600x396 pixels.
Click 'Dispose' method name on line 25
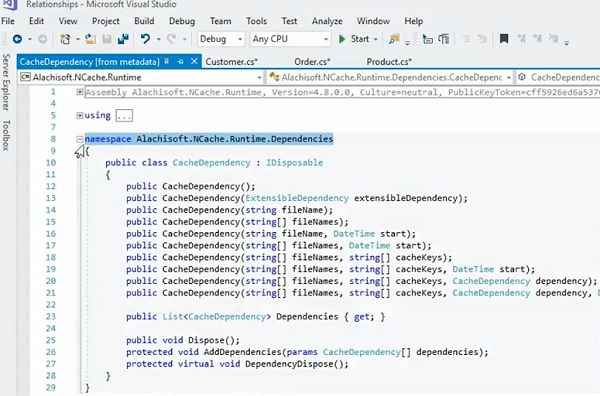point(206,340)
